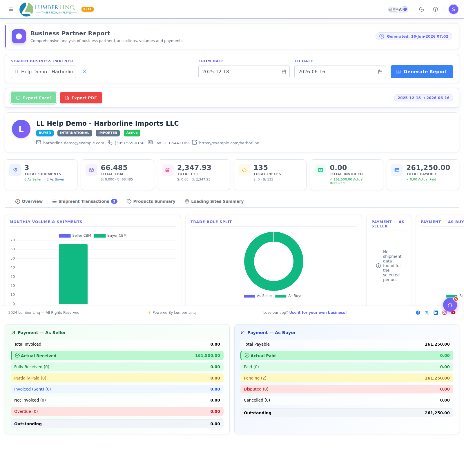Click the Generate Report button
Viewport: 464px width, 476px height.
422,72
